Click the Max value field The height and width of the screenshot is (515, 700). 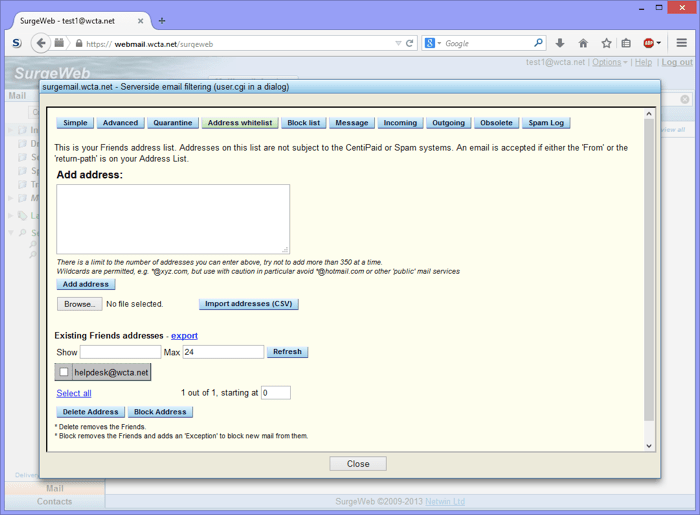coord(223,352)
